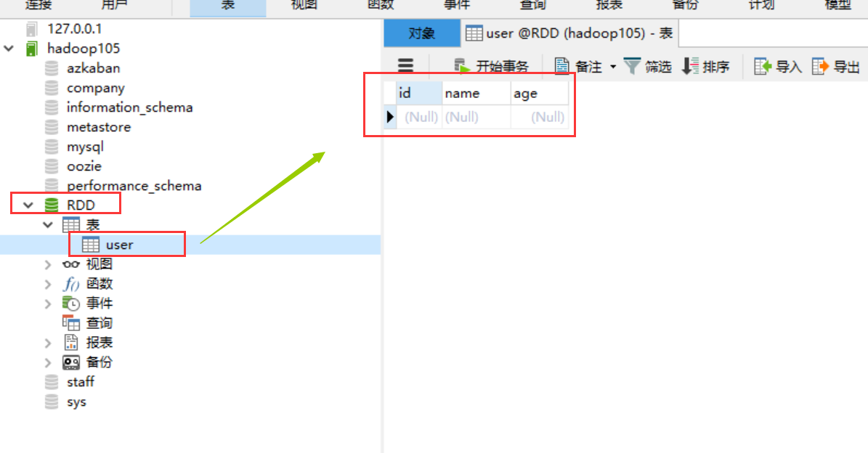
Task: Click the user table grid icon
Action: [x=91, y=245]
